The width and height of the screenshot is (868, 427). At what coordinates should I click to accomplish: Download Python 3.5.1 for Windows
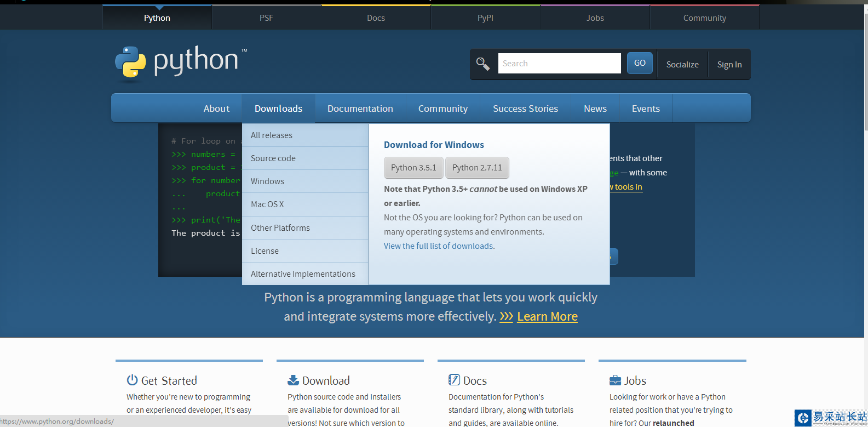pos(413,168)
